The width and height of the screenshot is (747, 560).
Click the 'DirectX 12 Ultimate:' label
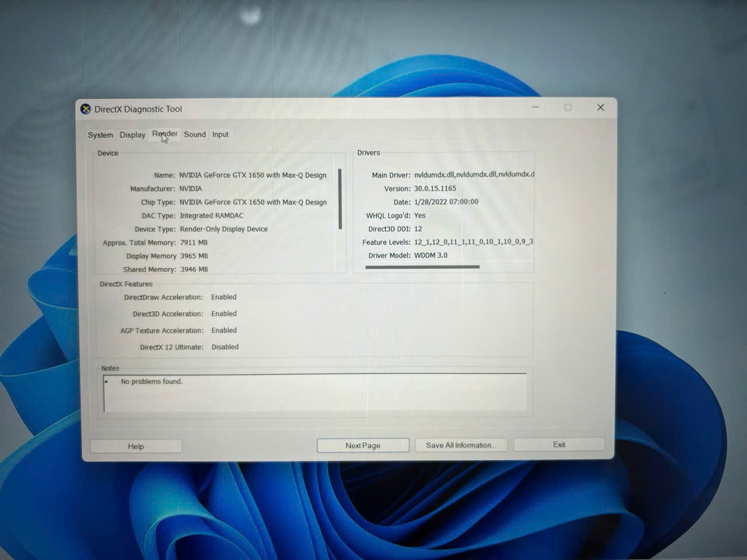172,347
